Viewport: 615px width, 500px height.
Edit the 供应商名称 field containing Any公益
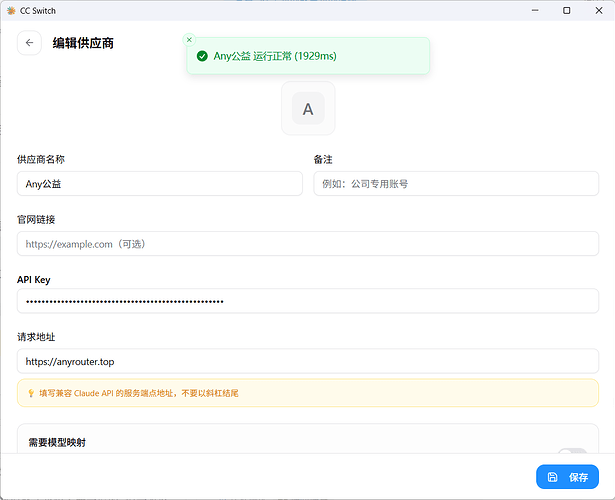[x=160, y=184]
